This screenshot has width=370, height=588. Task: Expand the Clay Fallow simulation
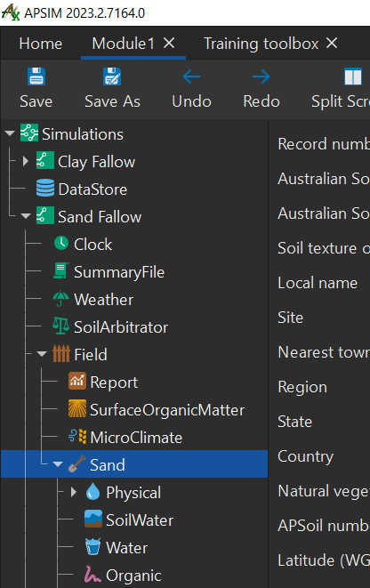[x=26, y=161]
